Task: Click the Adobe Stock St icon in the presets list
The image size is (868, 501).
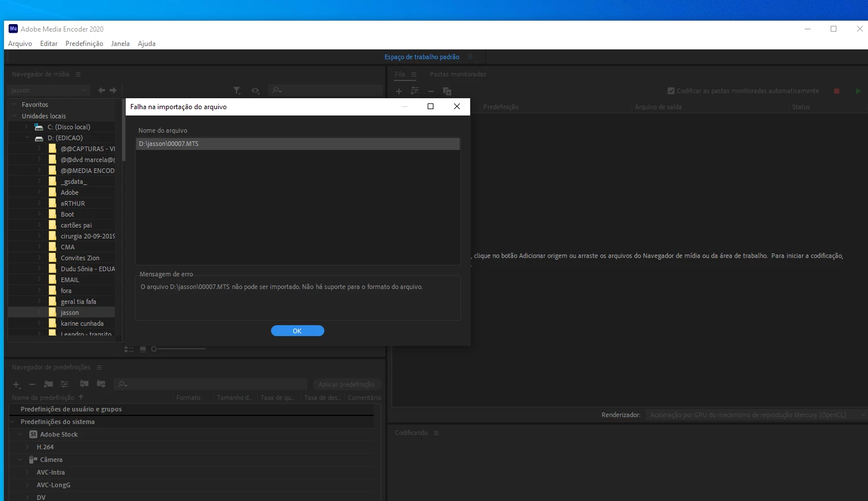Action: (x=33, y=434)
